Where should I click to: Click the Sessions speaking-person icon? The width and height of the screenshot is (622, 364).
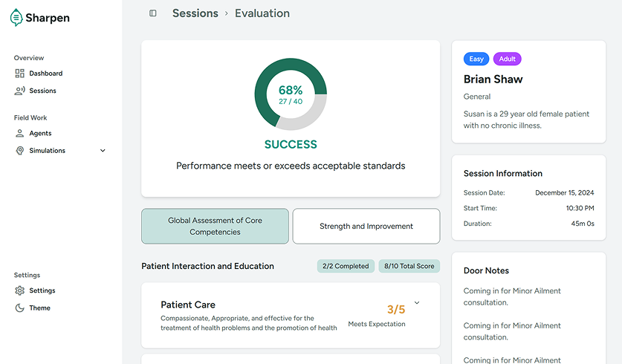coord(20,91)
